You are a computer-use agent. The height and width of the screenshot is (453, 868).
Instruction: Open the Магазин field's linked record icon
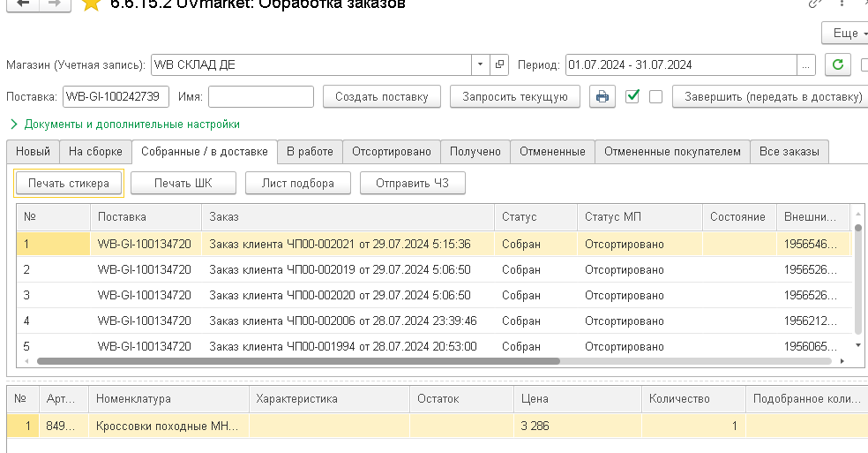click(x=499, y=64)
